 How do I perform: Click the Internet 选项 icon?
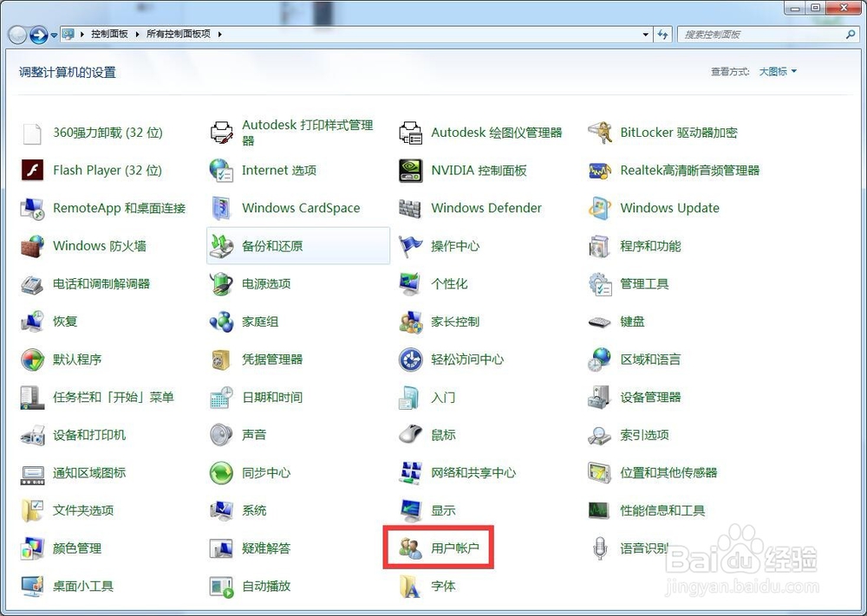[221, 170]
